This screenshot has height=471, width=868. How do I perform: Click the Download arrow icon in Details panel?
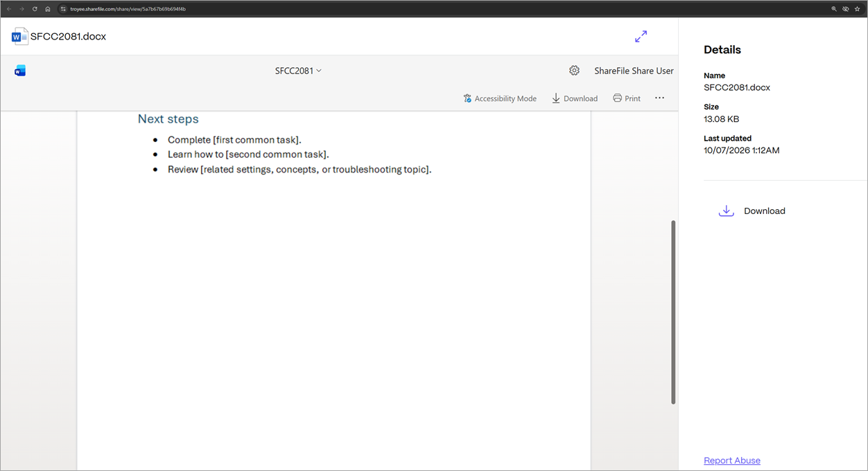726,211
